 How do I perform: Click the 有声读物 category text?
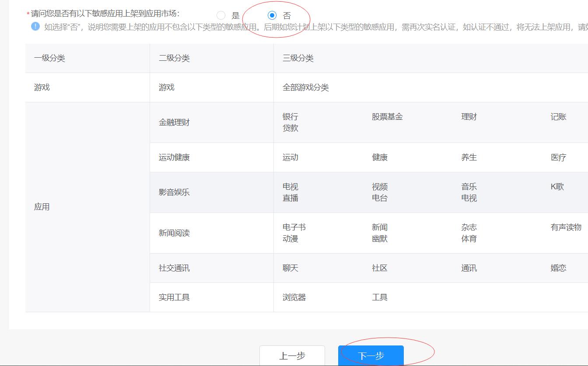566,227
